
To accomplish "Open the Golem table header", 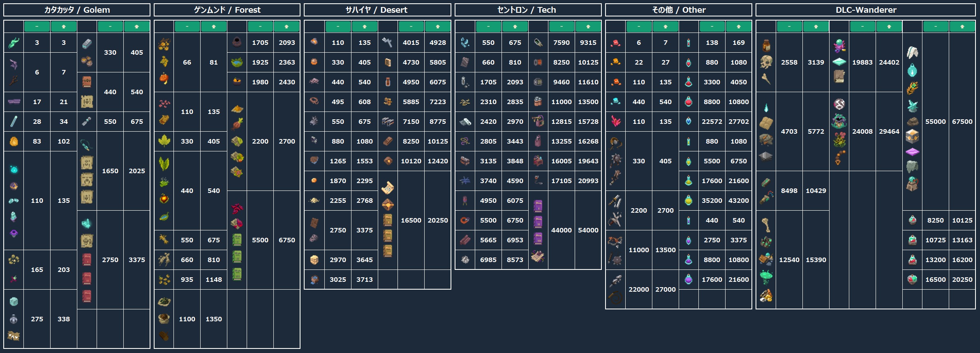I will point(77,10).
